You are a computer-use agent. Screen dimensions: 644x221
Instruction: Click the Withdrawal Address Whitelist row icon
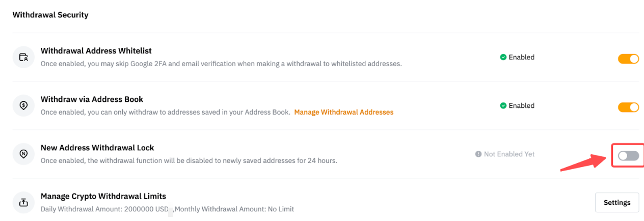[23, 57]
